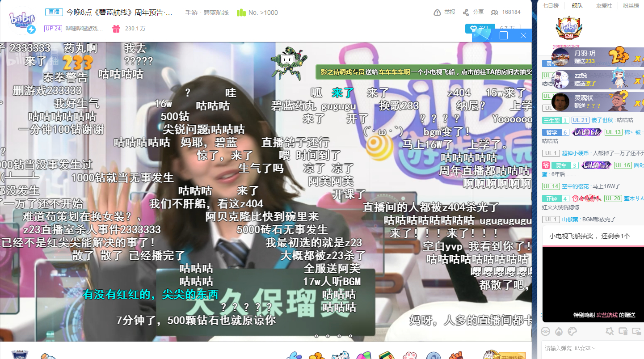Viewport: 644px width, 359px height.
Task: Focus the 请输入弹幕 chat input field
Action: [x=592, y=350]
